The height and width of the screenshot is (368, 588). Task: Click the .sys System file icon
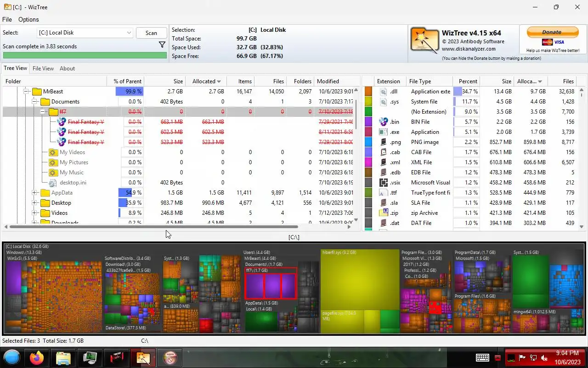[x=384, y=102]
